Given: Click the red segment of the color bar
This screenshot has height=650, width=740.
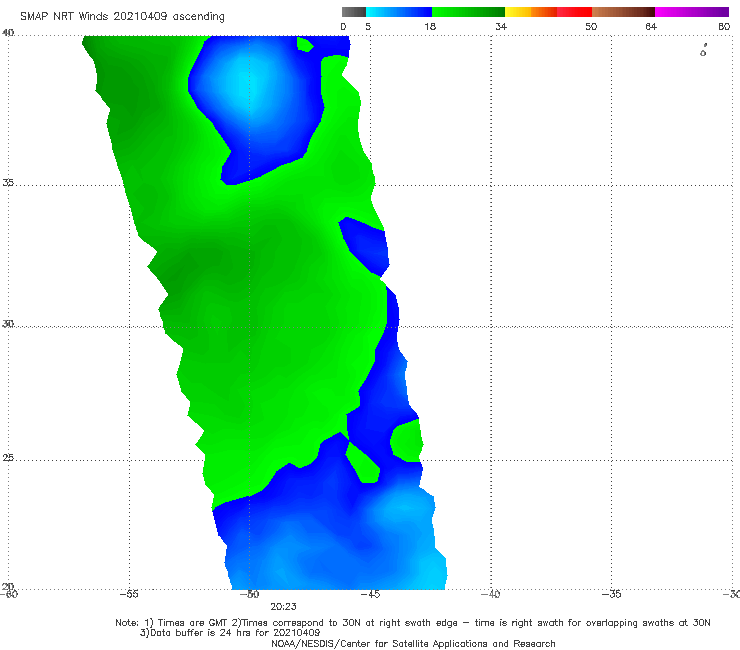Looking at the screenshot, I should pyautogui.click(x=574, y=12).
